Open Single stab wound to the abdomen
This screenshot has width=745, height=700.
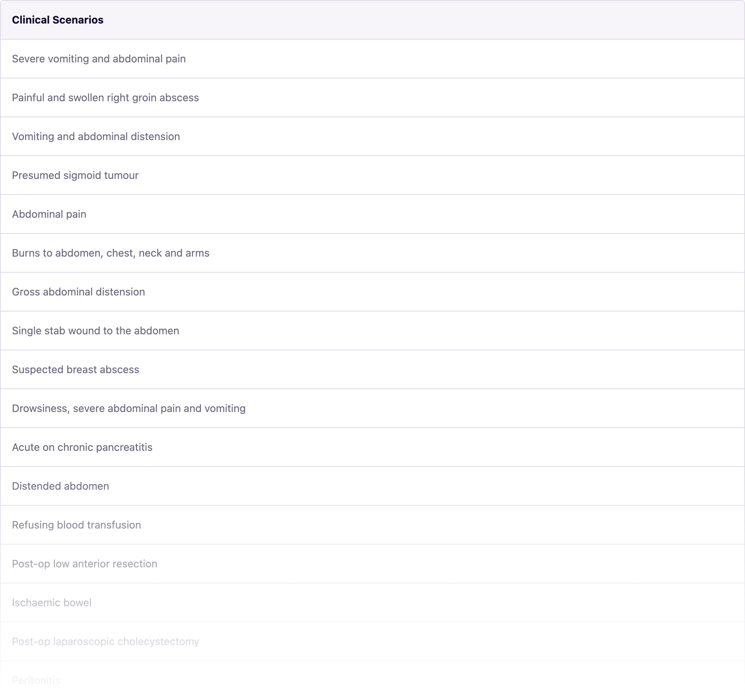[95, 331]
